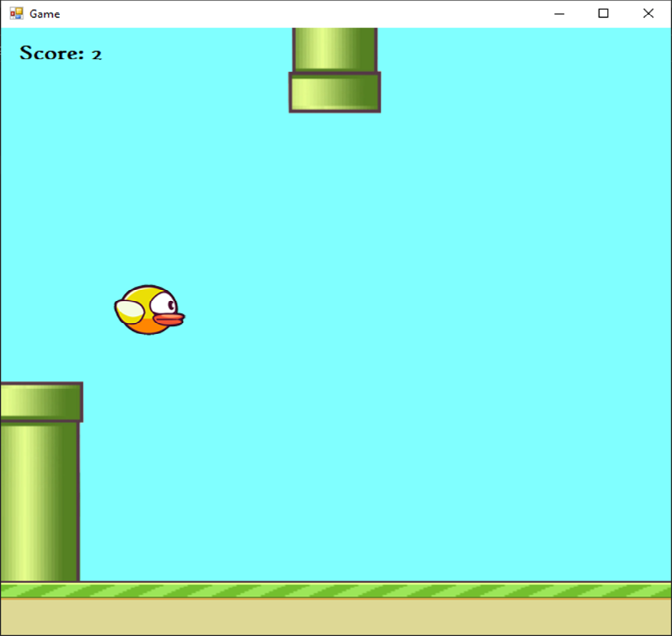Maximize the Game window

click(603, 14)
